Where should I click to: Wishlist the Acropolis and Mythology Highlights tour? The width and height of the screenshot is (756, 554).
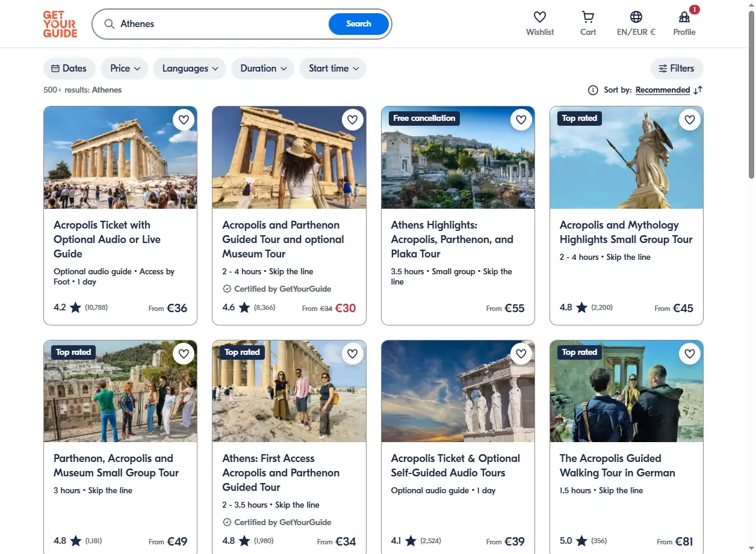[690, 120]
